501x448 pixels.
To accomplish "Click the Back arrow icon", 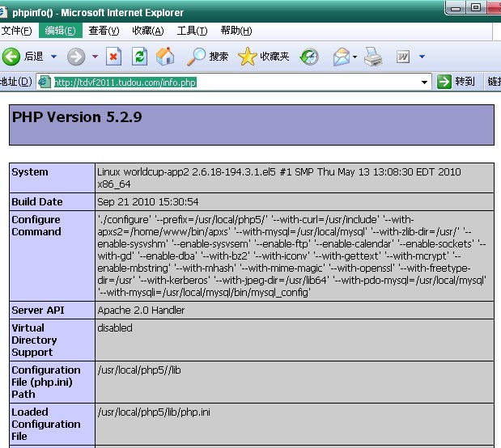I will [x=11, y=57].
